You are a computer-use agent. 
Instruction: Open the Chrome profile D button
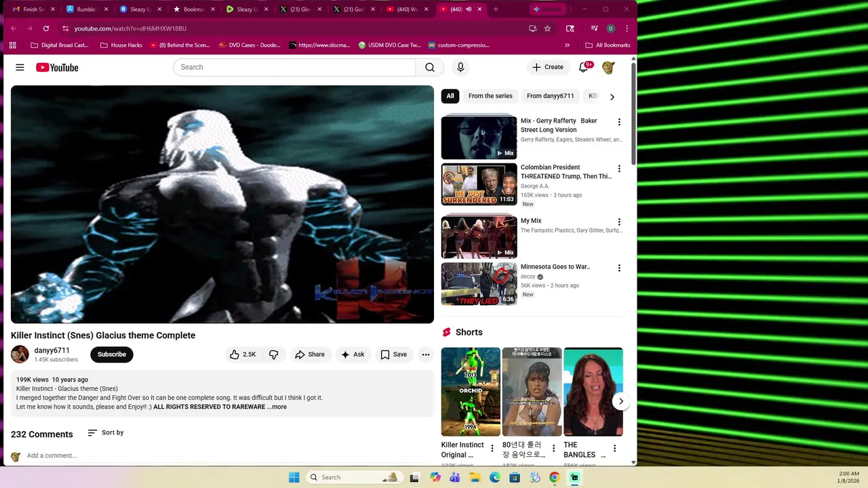[610, 28]
